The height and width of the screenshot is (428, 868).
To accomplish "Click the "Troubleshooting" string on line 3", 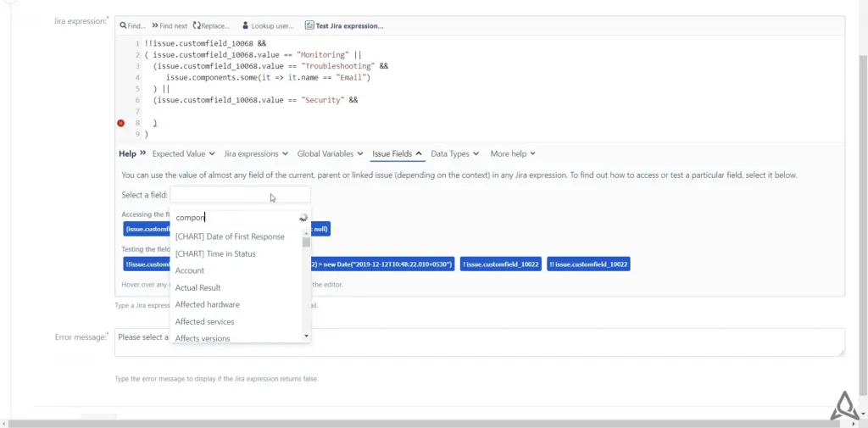I will 340,66.
